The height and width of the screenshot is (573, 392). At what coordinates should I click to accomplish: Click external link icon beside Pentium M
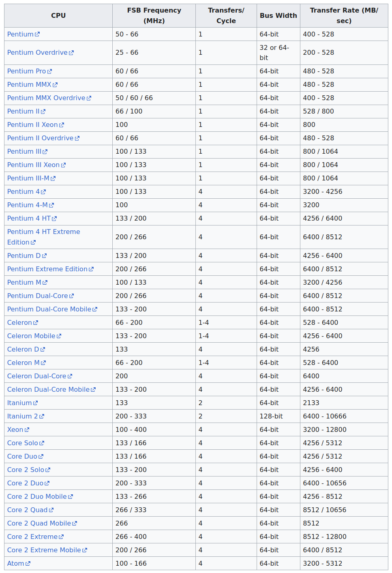(45, 283)
